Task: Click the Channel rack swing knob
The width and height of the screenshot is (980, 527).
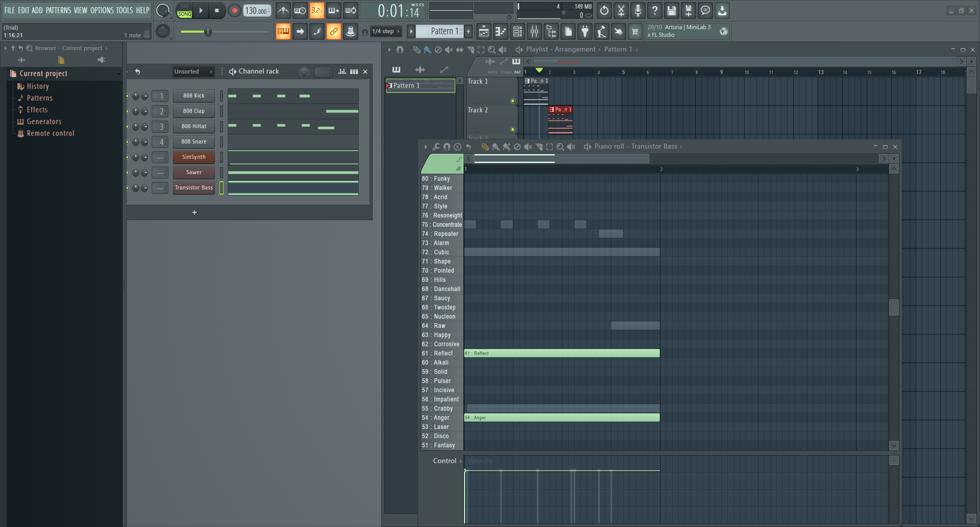Action: [x=304, y=71]
